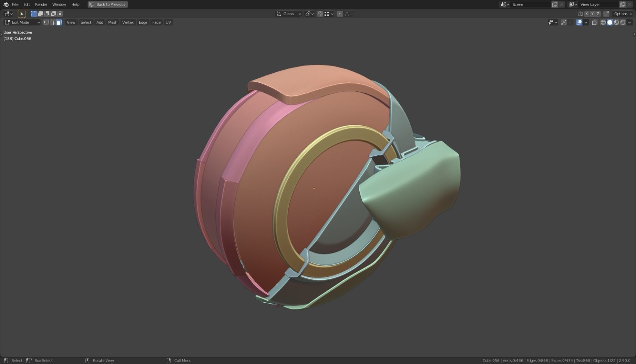Open the snapping options dropdown
Viewport: 636px width, 364px height.
pyautogui.click(x=329, y=14)
